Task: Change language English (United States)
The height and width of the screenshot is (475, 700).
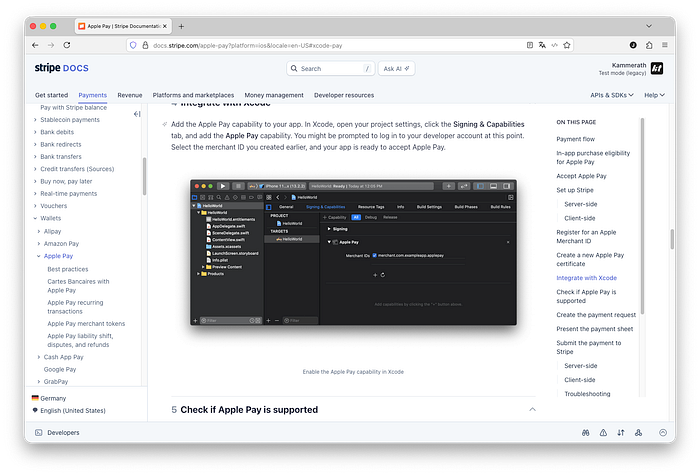Action: (69, 411)
